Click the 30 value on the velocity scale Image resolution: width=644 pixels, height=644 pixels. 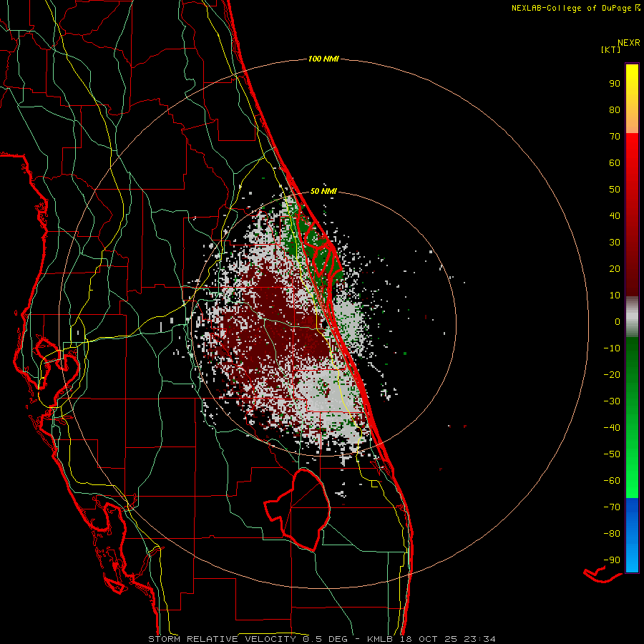(615, 243)
